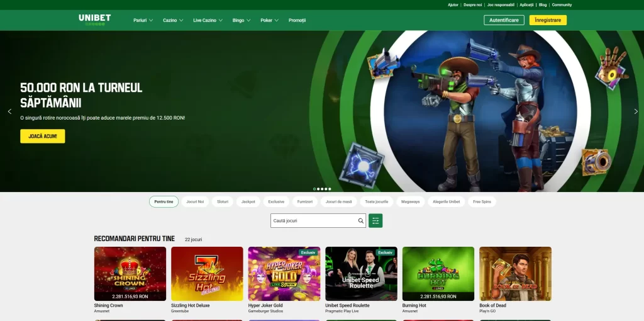Click the JOACĂ ACUM! button
Viewport: 644px width, 321px height.
[43, 136]
